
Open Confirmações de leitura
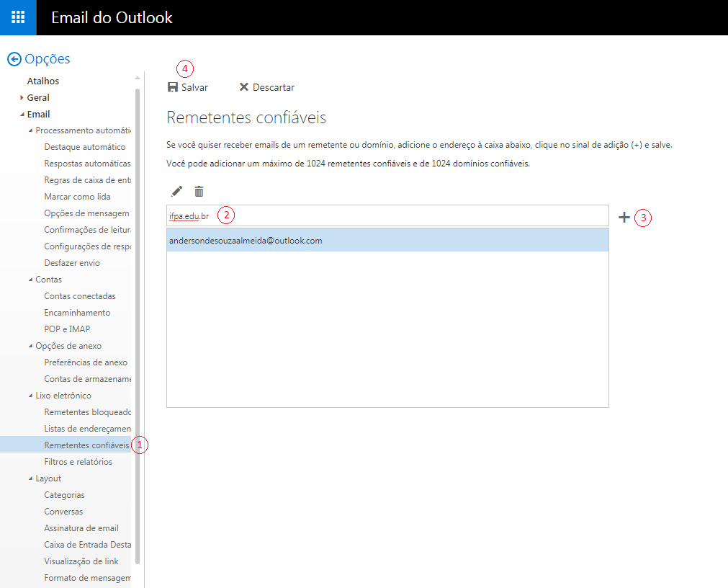pyautogui.click(x=87, y=230)
